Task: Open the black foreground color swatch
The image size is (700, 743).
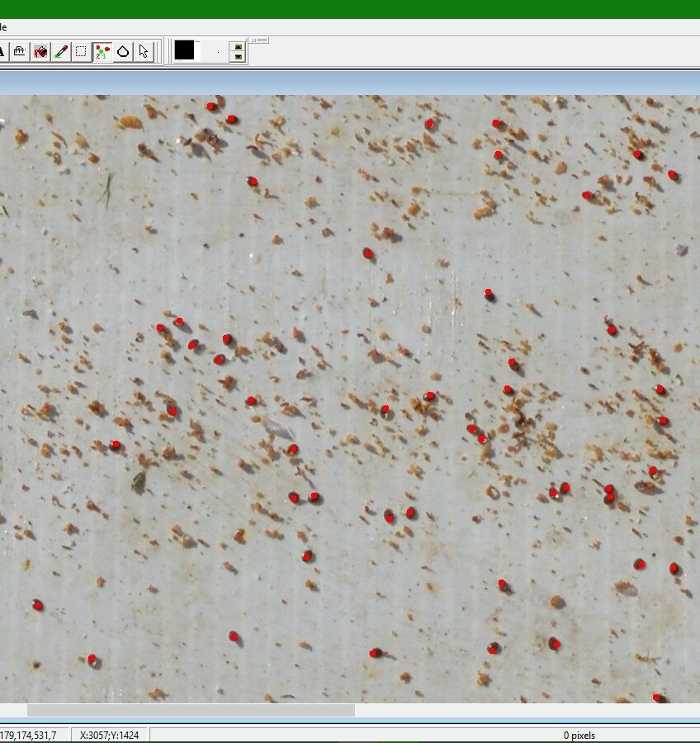Action: (184, 51)
